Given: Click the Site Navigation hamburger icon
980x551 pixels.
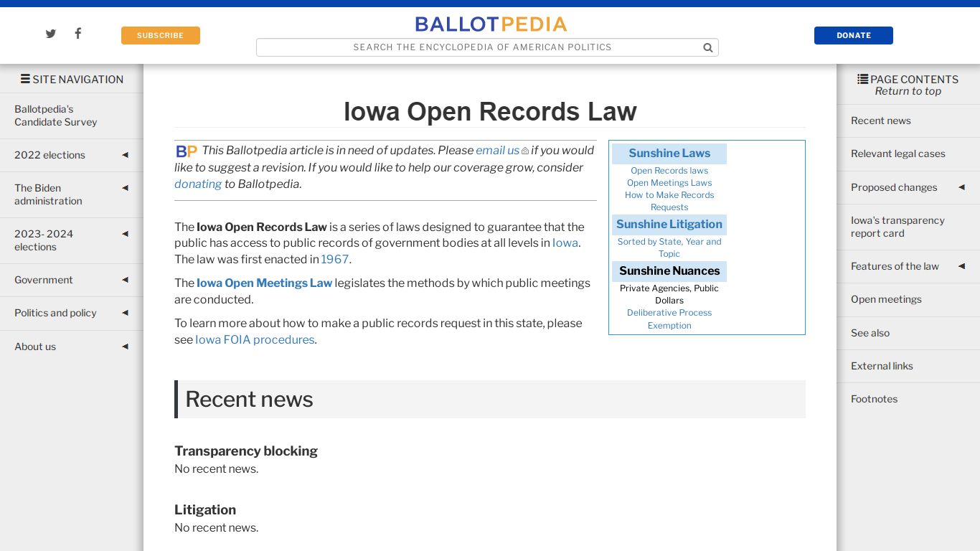Looking at the screenshot, I should (x=25, y=79).
